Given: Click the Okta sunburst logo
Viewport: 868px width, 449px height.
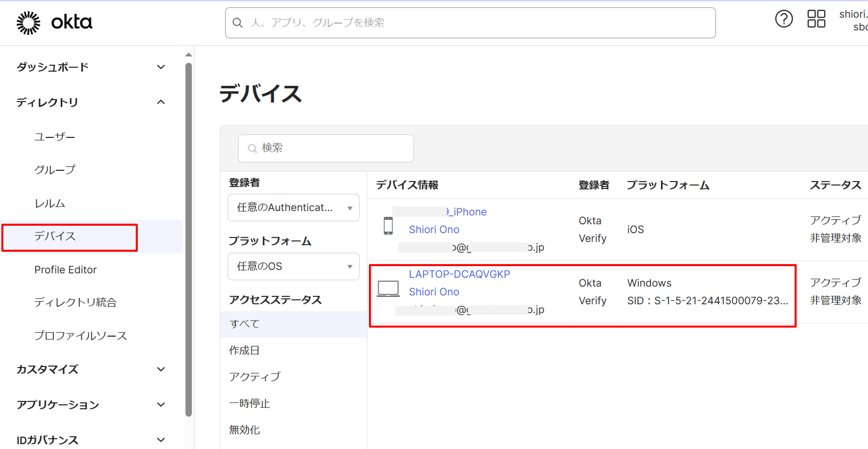Looking at the screenshot, I should click(x=28, y=23).
